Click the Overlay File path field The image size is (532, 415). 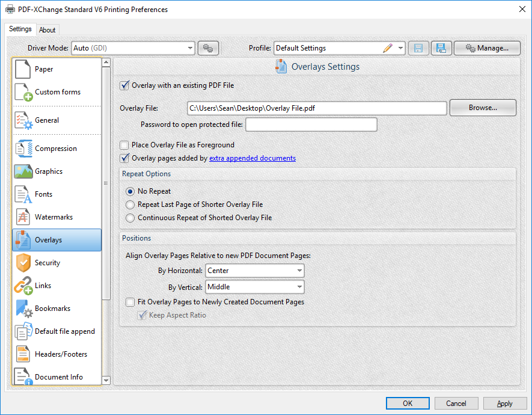pyautogui.click(x=317, y=108)
